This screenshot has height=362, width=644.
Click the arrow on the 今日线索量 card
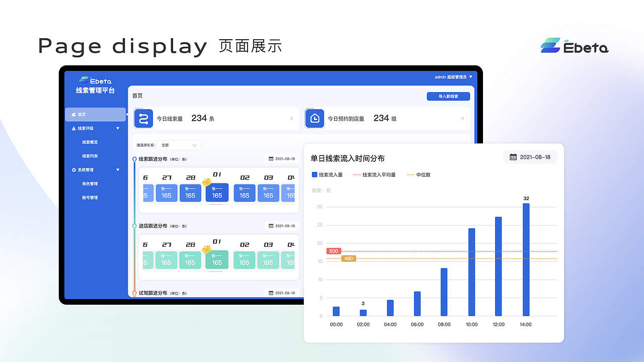292,118
